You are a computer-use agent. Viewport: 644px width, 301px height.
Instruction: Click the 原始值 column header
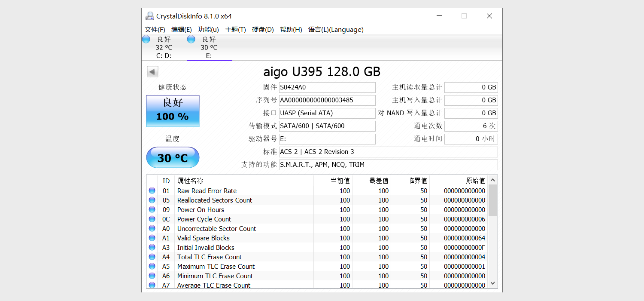[x=459, y=181]
